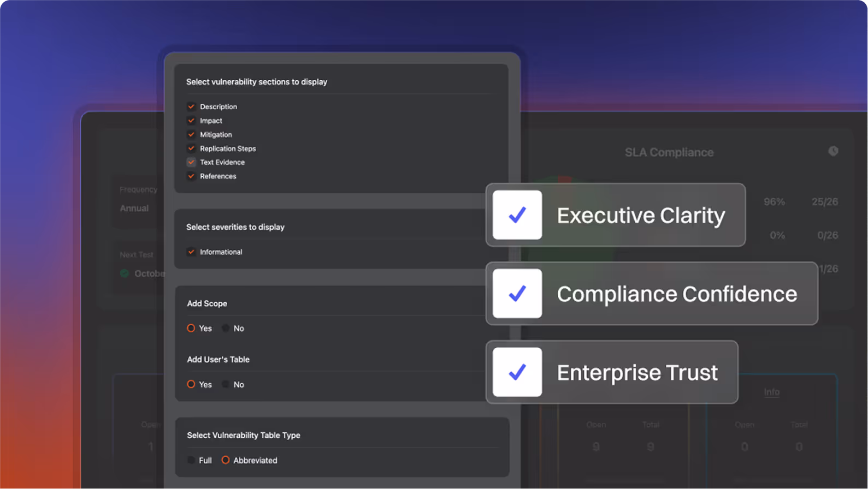Viewport: 868px width, 489px height.
Task: Click 'Select severities to display' heading
Action: click(x=235, y=227)
